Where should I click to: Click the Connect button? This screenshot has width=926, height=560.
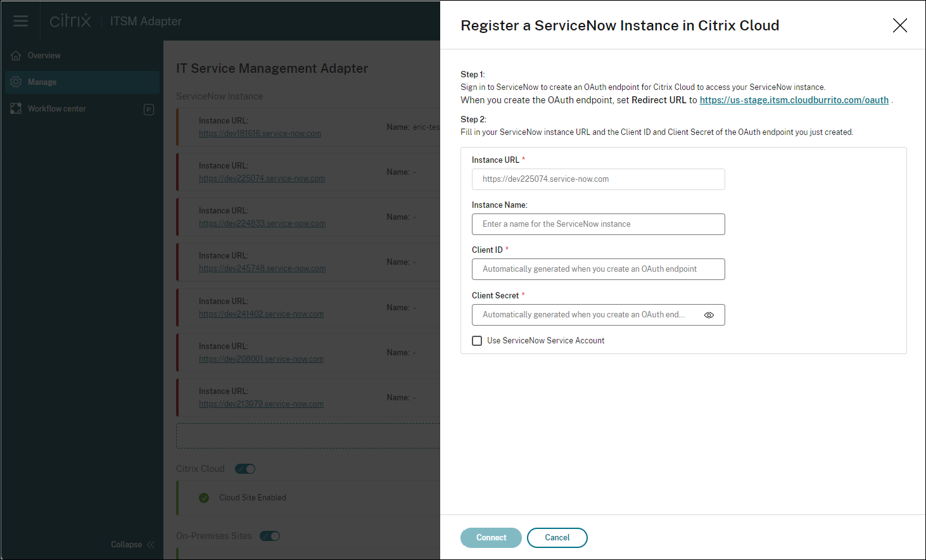coord(491,538)
